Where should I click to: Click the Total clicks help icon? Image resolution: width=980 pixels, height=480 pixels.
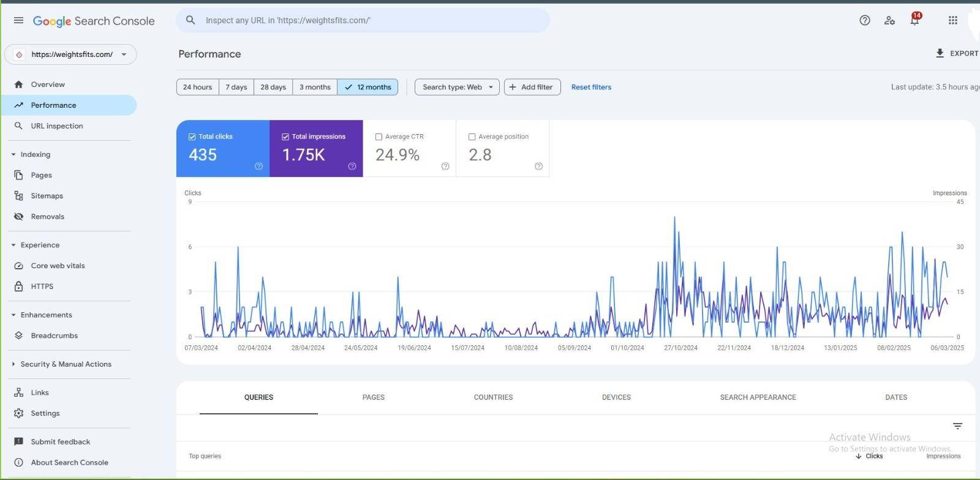coord(258,167)
